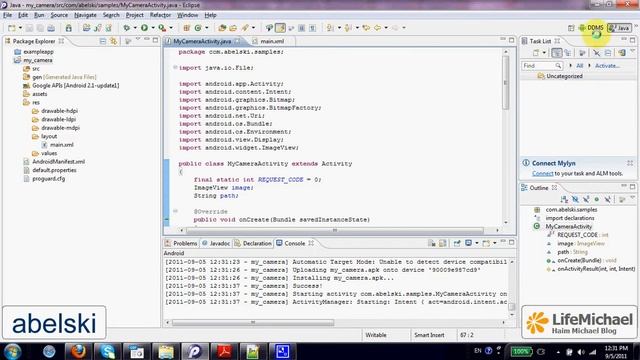Switch to the Problems tab
This screenshot has width=640, height=360.
click(x=181, y=243)
